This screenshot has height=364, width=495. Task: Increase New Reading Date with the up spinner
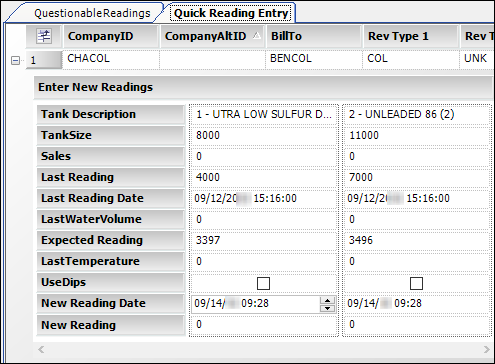pyautogui.click(x=327, y=300)
